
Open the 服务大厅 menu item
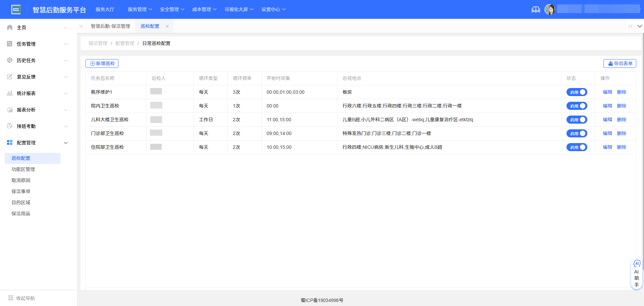(105, 9)
